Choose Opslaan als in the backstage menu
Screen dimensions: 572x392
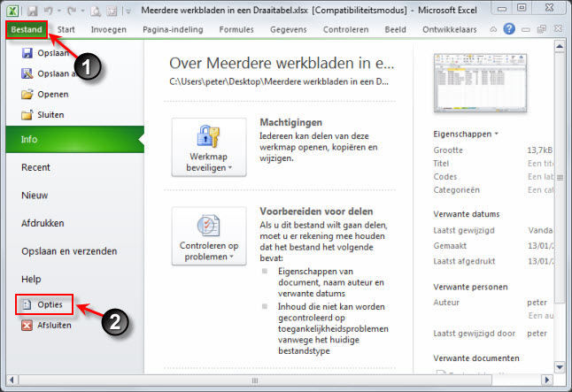click(x=49, y=73)
